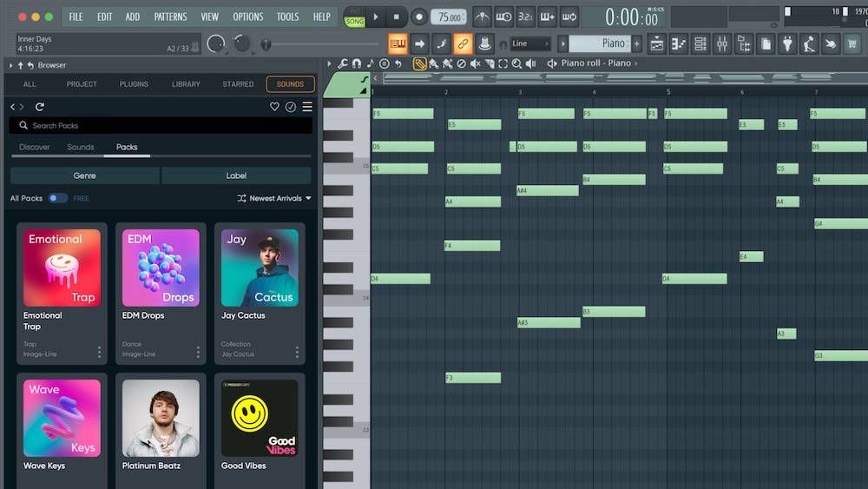The width and height of the screenshot is (868, 489).
Task: Click the Record button
Action: click(419, 17)
